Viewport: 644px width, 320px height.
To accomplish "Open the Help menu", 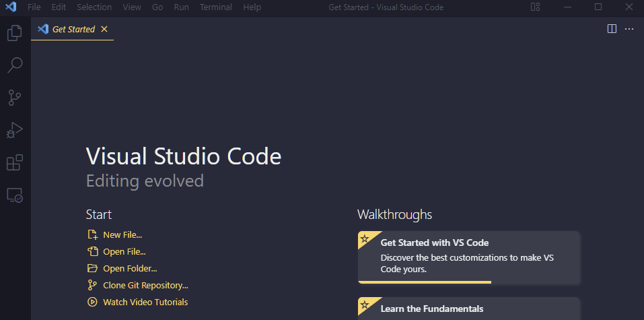I will tap(252, 7).
